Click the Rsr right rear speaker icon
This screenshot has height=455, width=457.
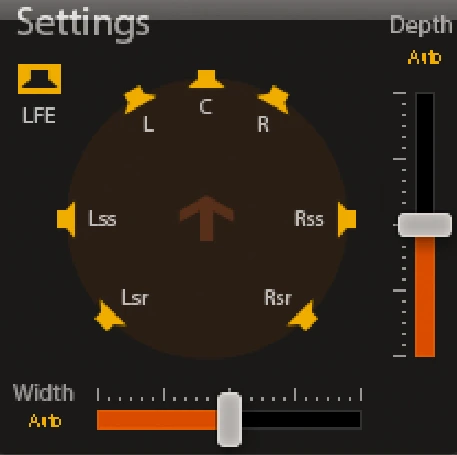pyautogui.click(x=303, y=316)
